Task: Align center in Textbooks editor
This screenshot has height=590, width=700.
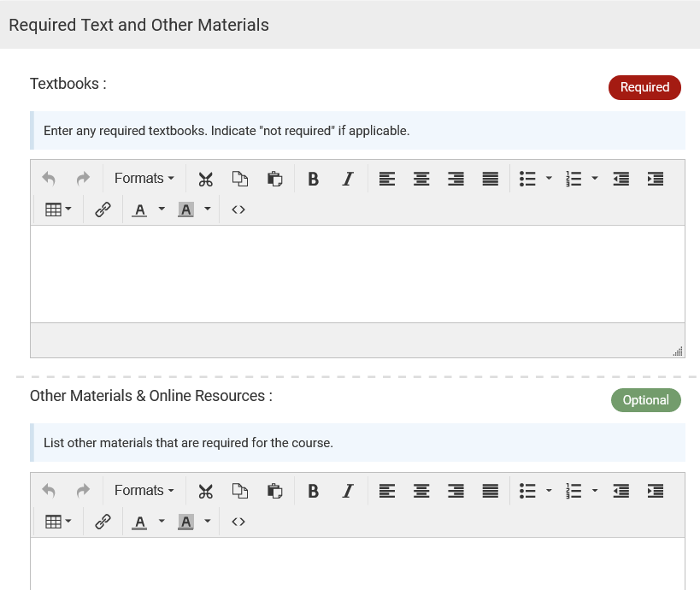Action: point(421,179)
